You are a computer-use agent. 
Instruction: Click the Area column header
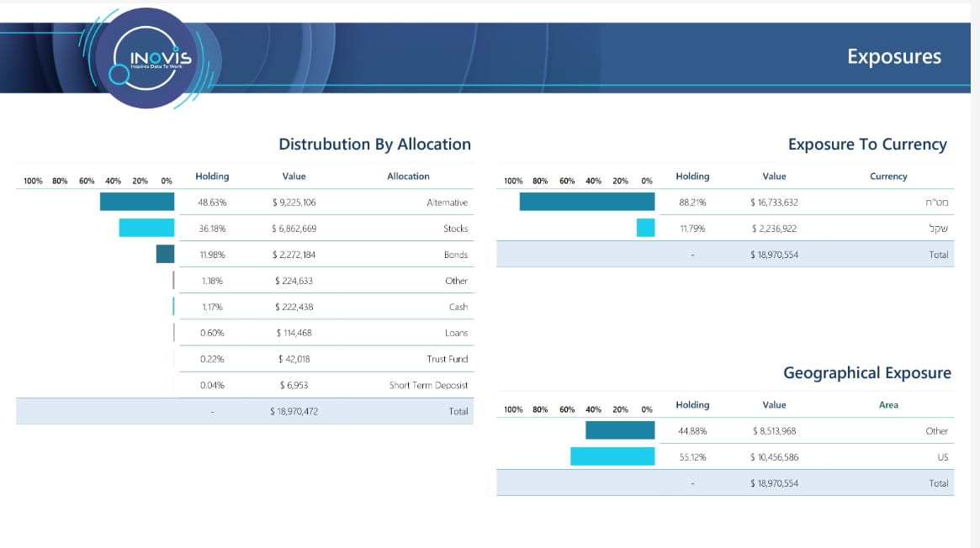click(x=888, y=405)
